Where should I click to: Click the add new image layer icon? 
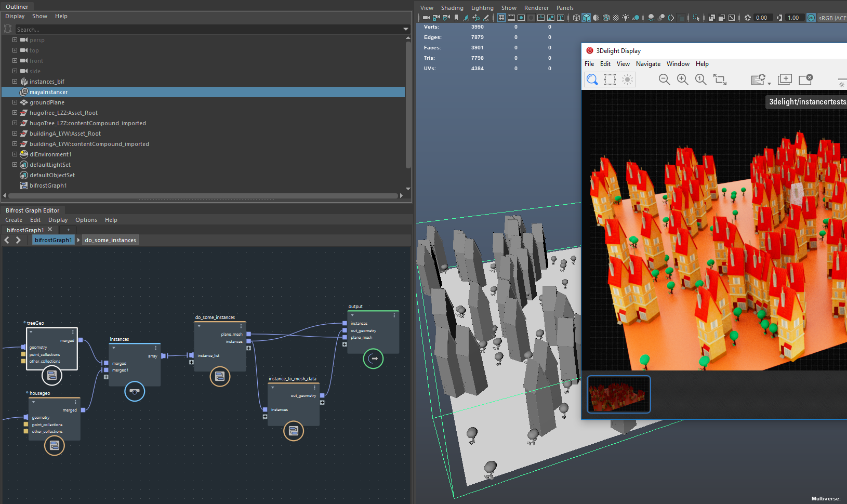(785, 79)
